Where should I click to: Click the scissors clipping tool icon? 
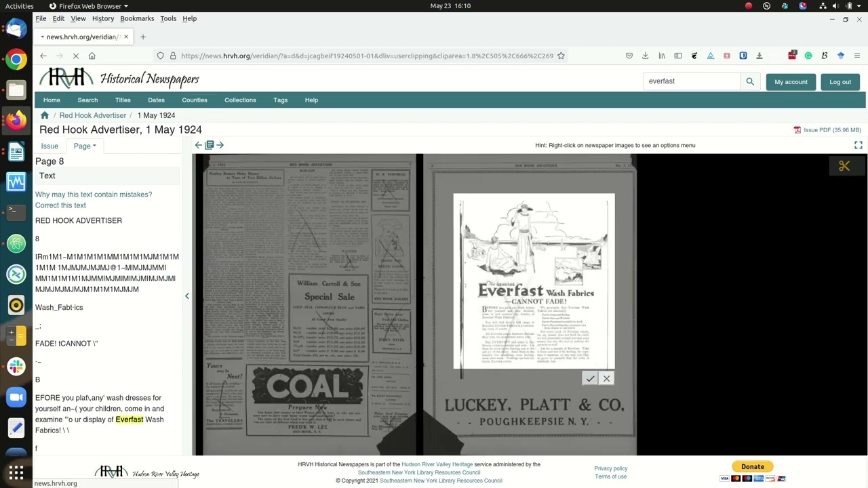click(x=844, y=166)
